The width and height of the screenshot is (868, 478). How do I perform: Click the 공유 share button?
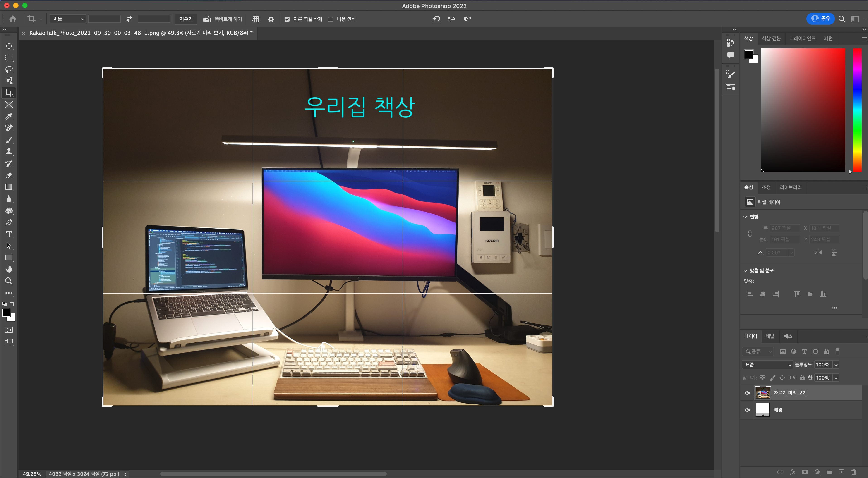coord(820,19)
